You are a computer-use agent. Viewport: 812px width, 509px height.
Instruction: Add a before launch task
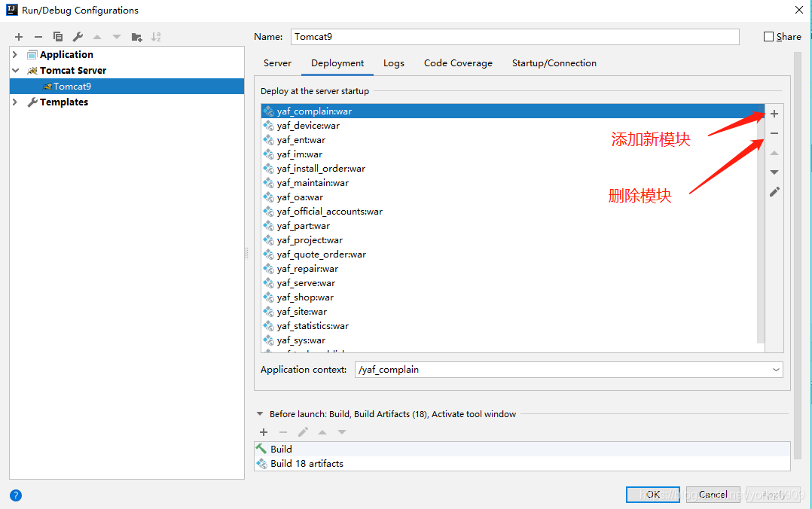pyautogui.click(x=264, y=432)
